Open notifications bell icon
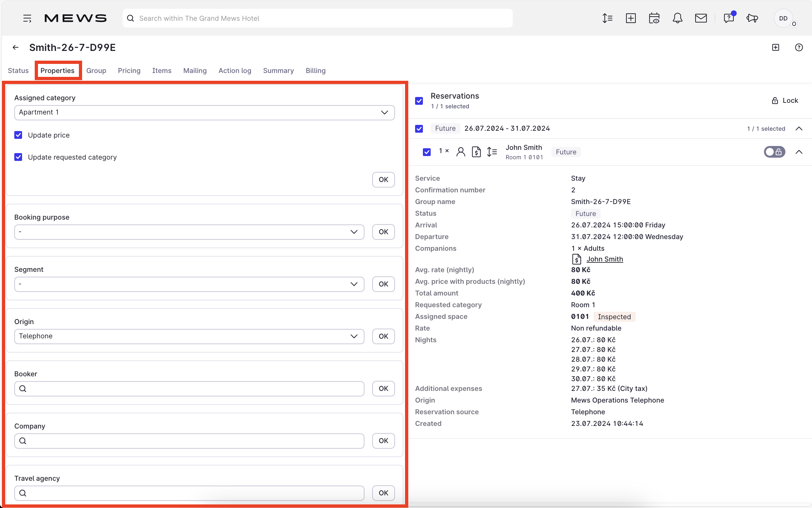This screenshot has height=508, width=812. [677, 18]
